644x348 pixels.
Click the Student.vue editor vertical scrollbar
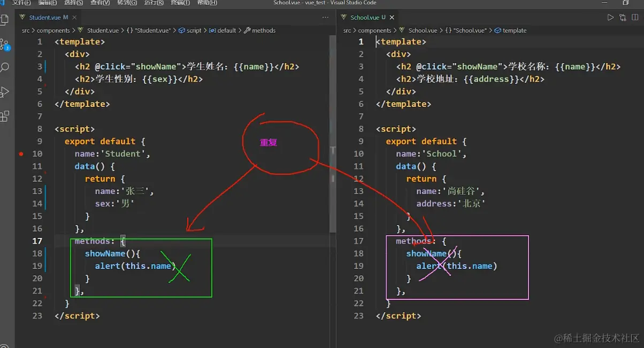pos(332,135)
